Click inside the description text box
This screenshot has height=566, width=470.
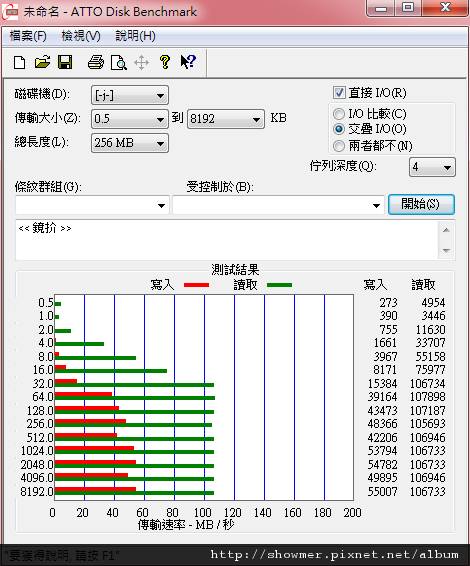[x=227, y=240]
